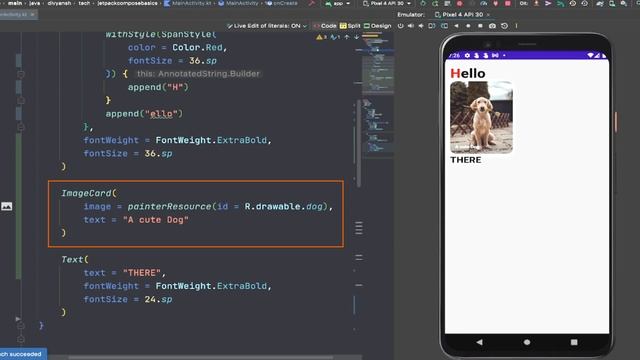Click the ImageCard( function call

coord(89,193)
